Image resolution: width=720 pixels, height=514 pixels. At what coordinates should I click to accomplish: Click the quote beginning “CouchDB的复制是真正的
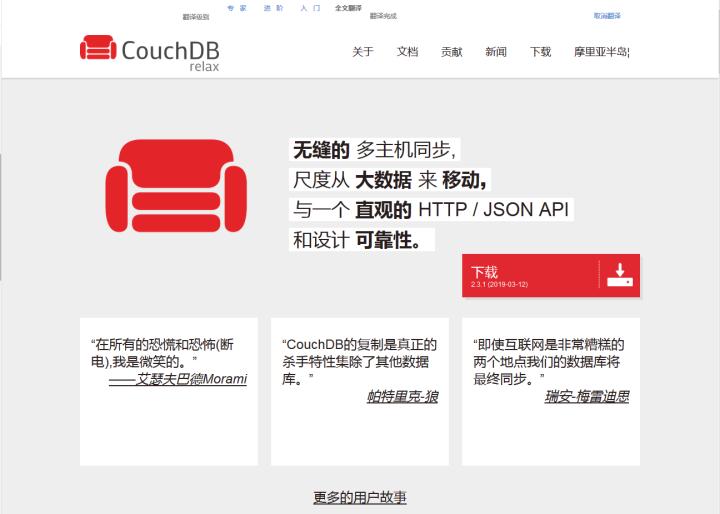[359, 362]
